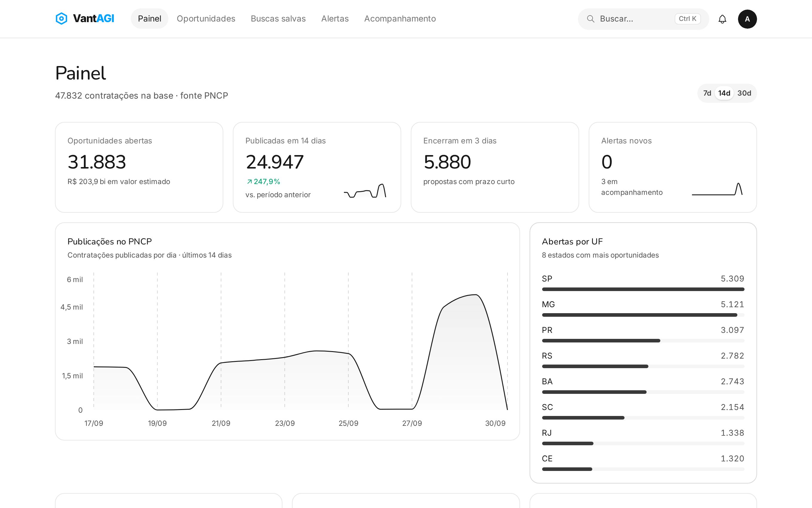Image resolution: width=812 pixels, height=508 pixels.
Task: Click the BA progress bar
Action: [643, 392]
